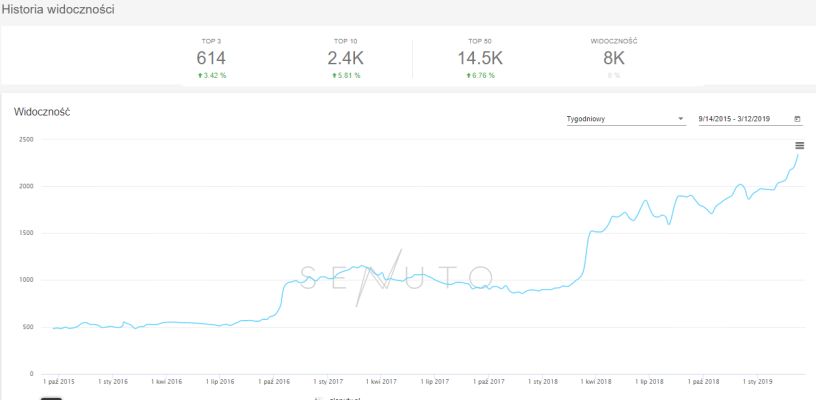Click the Senuto watermark logo on chart
Screen dimensions: 816x400
tap(397, 275)
